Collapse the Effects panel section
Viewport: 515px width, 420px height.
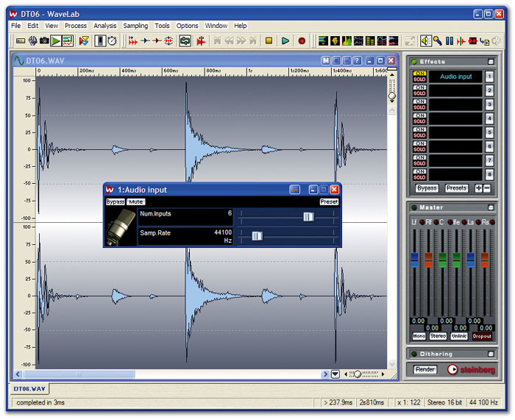pyautogui.click(x=491, y=62)
